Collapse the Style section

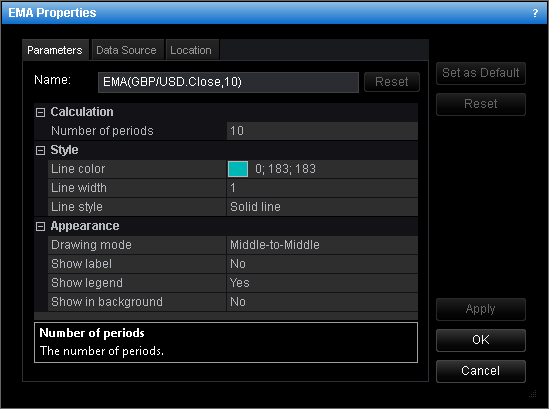pos(41,150)
